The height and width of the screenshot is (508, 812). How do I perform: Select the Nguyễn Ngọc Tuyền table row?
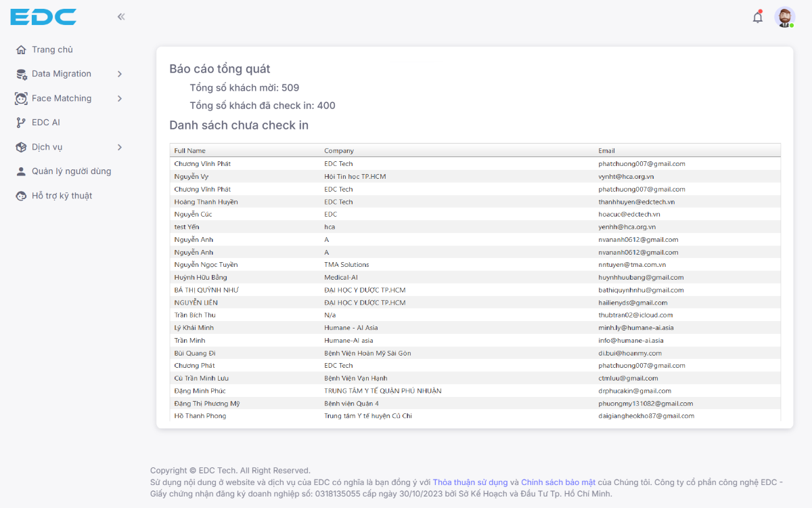[206, 265]
